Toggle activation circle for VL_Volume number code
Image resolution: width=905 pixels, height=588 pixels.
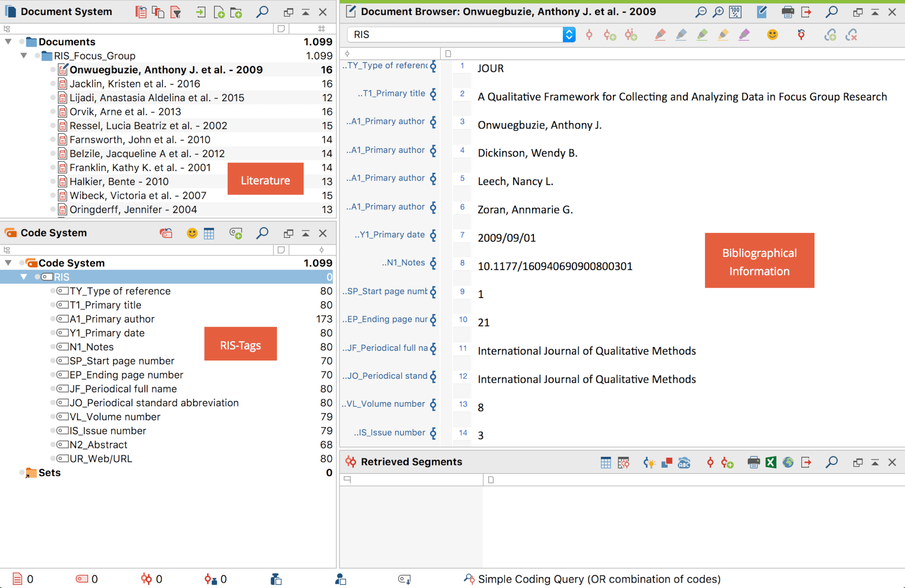(52, 417)
